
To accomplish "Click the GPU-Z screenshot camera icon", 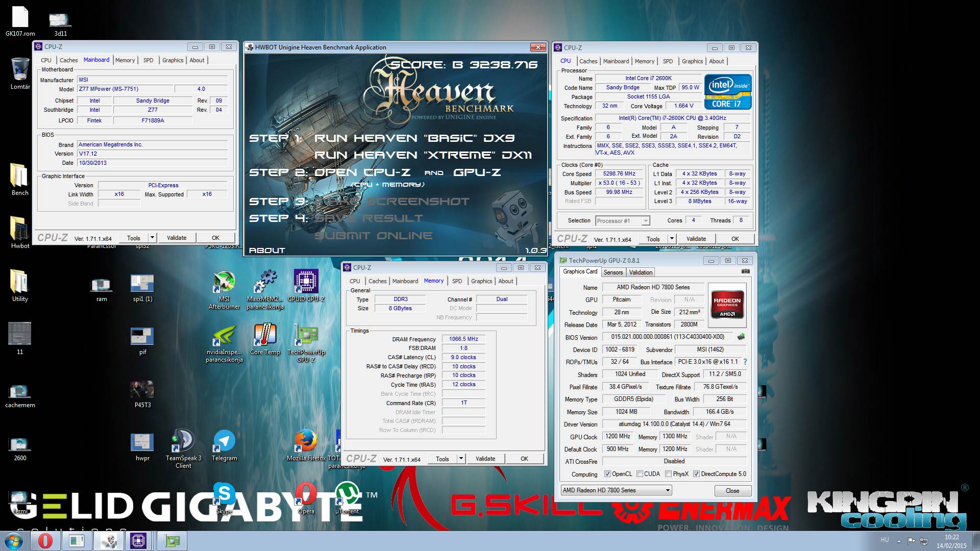I will click(746, 271).
